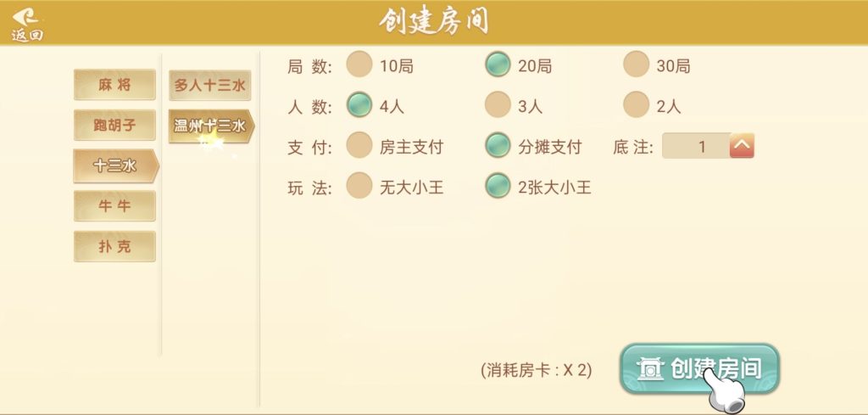Select the 10局 radio option
This screenshot has height=415, width=868.
[360, 64]
